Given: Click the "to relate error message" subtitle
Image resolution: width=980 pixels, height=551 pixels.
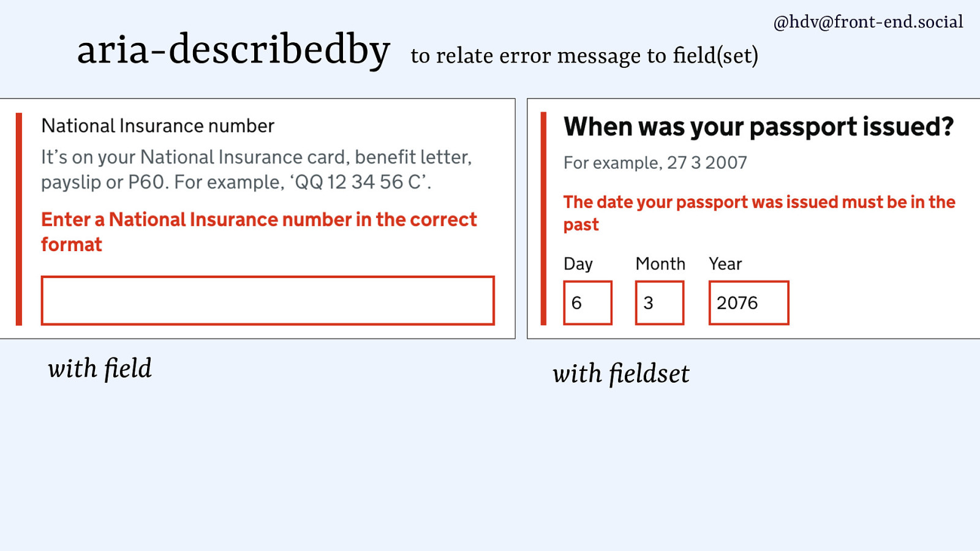Looking at the screenshot, I should click(584, 56).
